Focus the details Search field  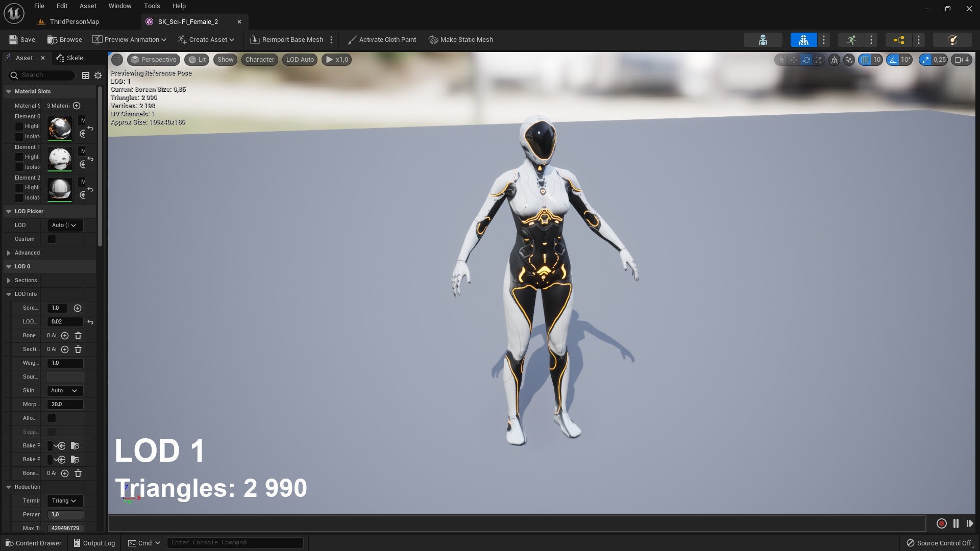point(42,76)
